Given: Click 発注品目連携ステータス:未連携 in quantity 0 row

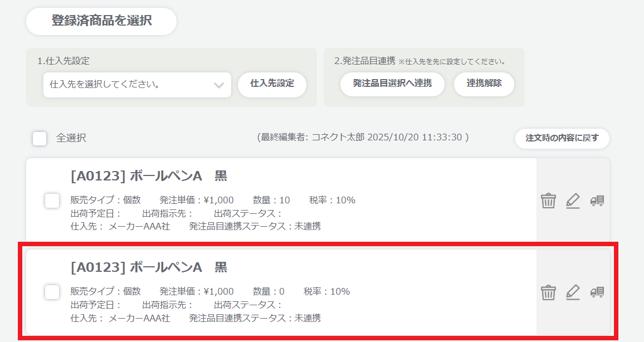Looking at the screenshot, I should pyautogui.click(x=255, y=318).
